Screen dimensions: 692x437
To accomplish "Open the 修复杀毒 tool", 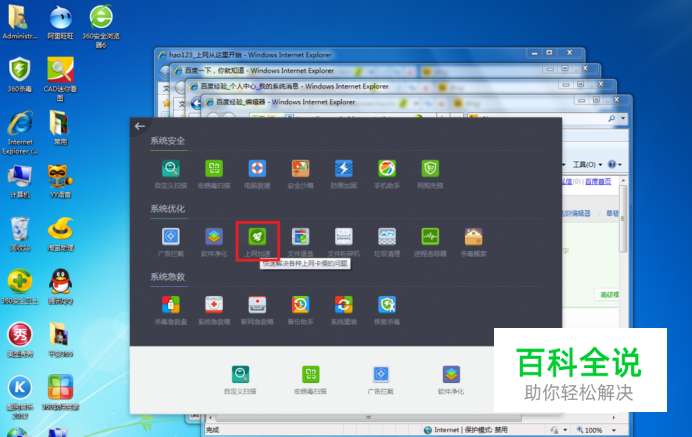I will (x=387, y=310).
